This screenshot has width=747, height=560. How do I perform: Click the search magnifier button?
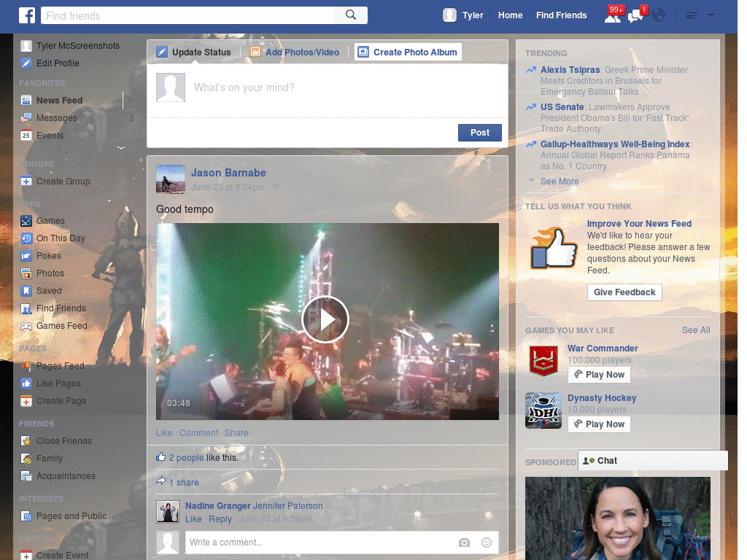[x=351, y=15]
